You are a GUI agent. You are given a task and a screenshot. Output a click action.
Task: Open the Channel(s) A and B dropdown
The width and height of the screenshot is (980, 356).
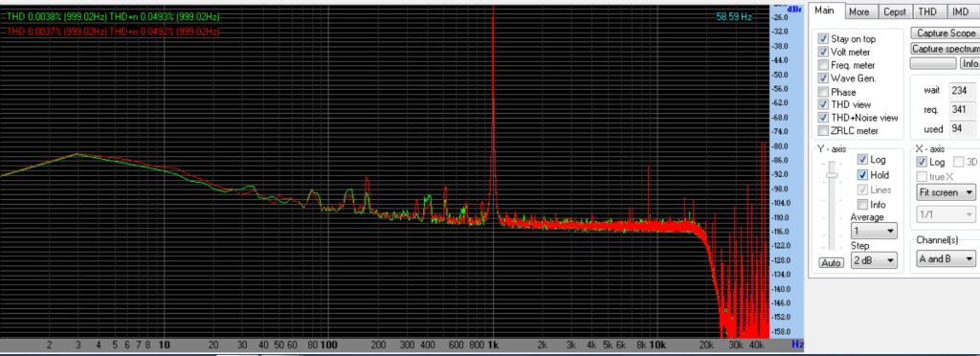coord(946,258)
